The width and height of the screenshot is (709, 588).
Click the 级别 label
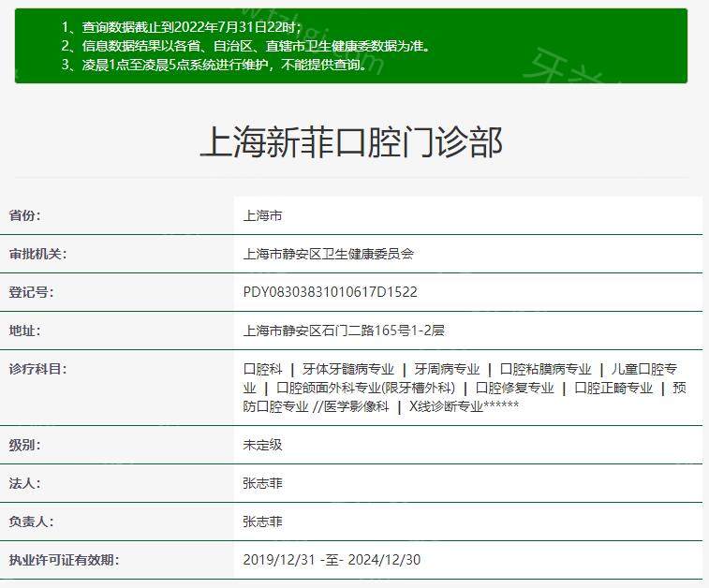pos(25,445)
